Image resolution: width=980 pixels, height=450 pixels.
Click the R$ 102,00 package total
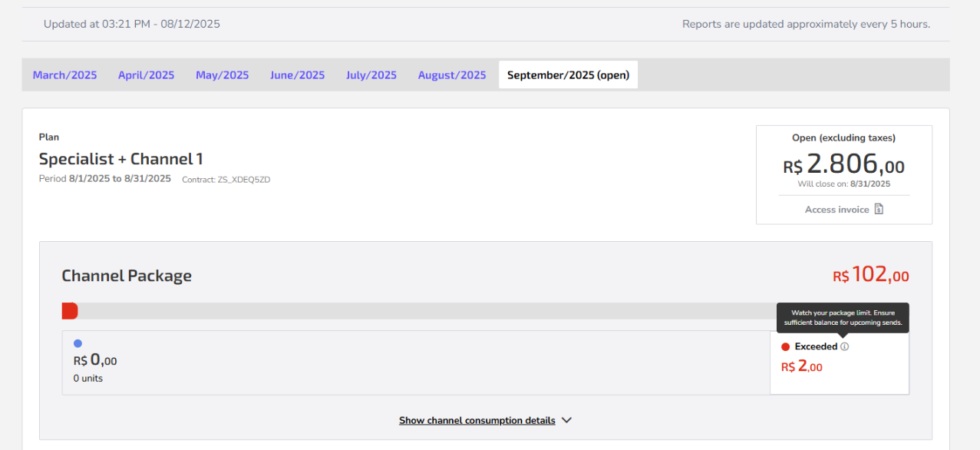click(x=871, y=274)
